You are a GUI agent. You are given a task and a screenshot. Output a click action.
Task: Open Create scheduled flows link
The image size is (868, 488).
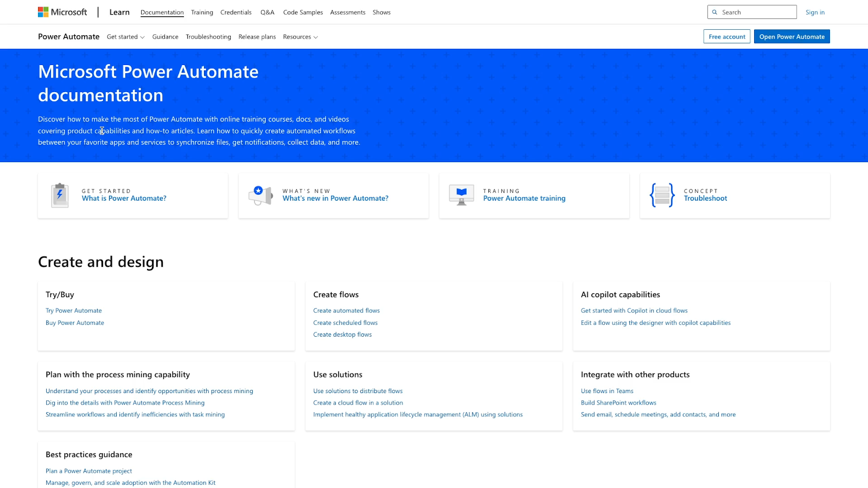346,323
